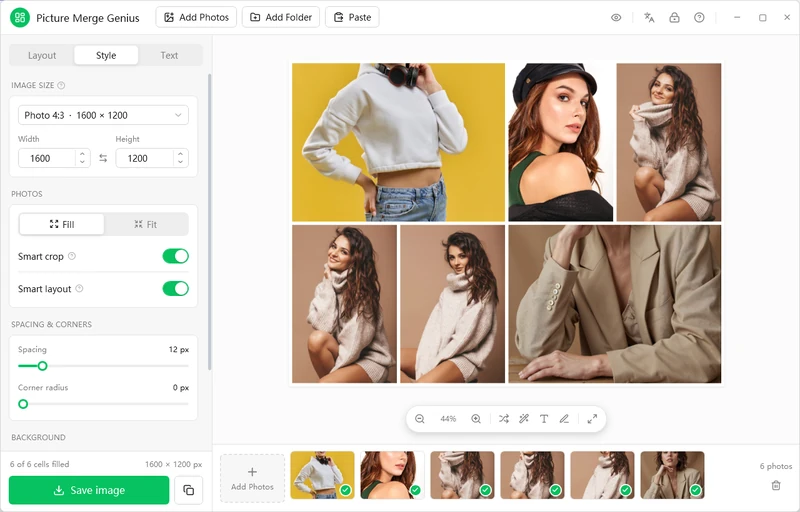The width and height of the screenshot is (800, 512).
Task: Toggle the preview eye icon in title bar
Action: click(616, 17)
